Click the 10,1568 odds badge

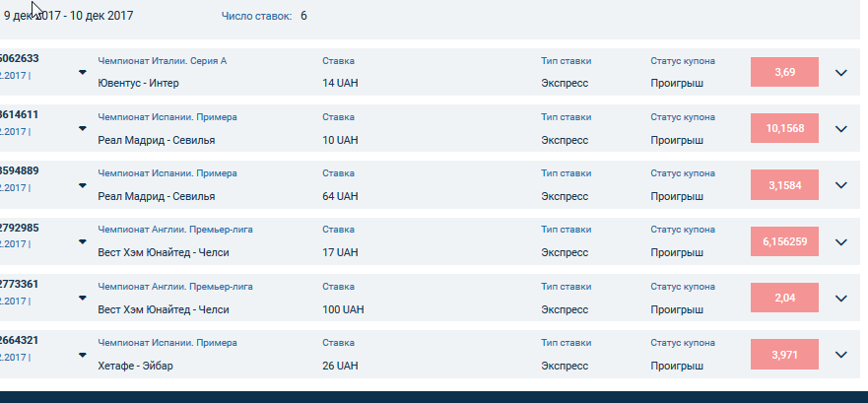tap(784, 128)
